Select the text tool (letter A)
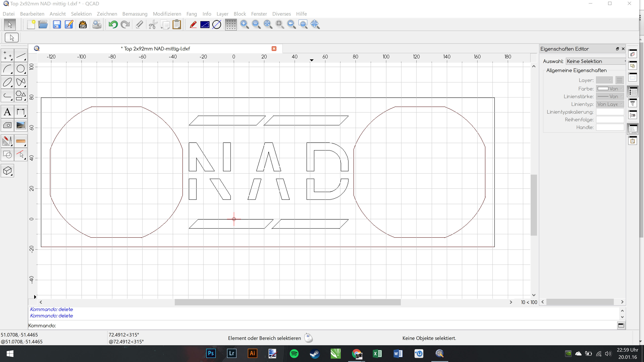 point(8,112)
